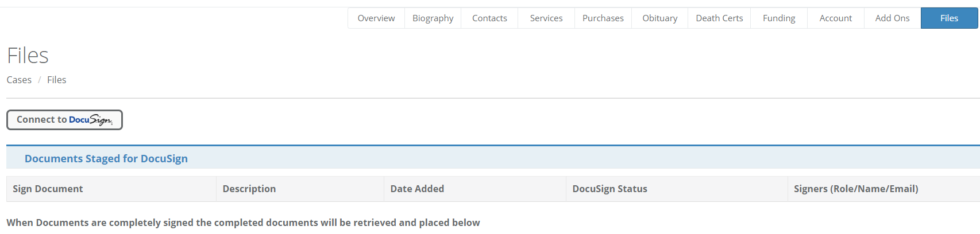Navigate to Cases breadcrumb link
The width and height of the screenshot is (980, 234).
tap(19, 80)
